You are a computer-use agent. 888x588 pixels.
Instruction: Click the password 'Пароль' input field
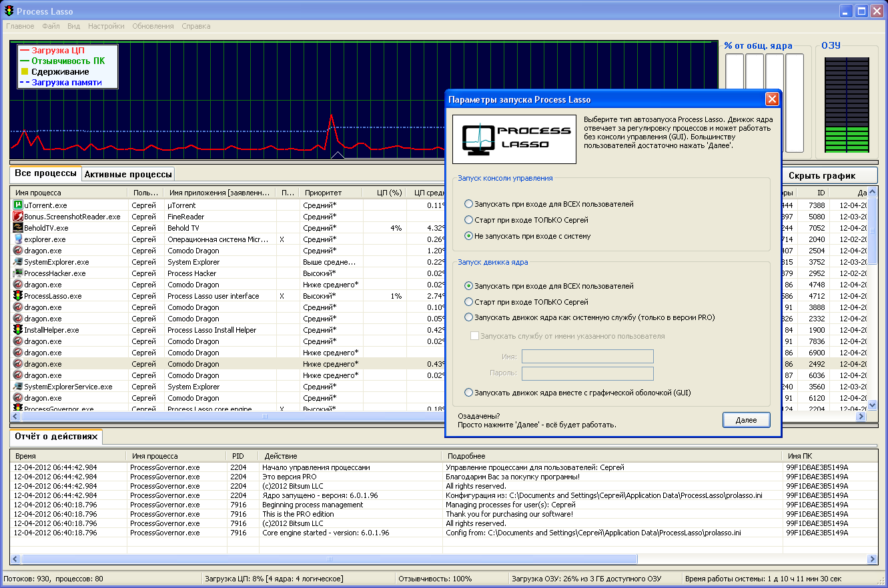pyautogui.click(x=587, y=373)
